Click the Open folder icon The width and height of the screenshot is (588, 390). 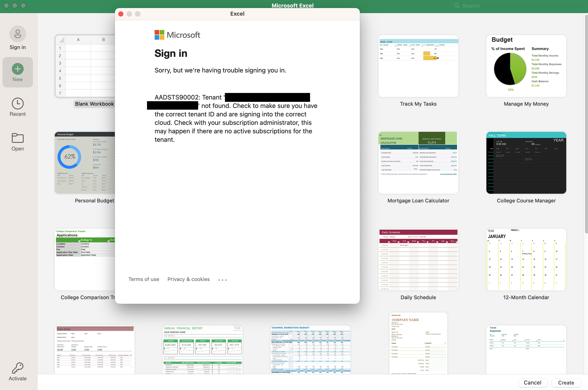18,138
